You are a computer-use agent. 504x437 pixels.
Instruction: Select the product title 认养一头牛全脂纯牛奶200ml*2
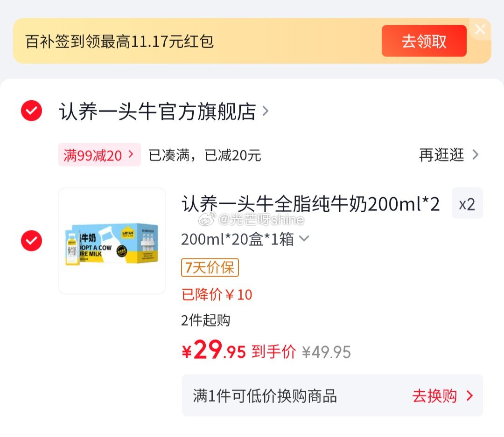tap(310, 204)
